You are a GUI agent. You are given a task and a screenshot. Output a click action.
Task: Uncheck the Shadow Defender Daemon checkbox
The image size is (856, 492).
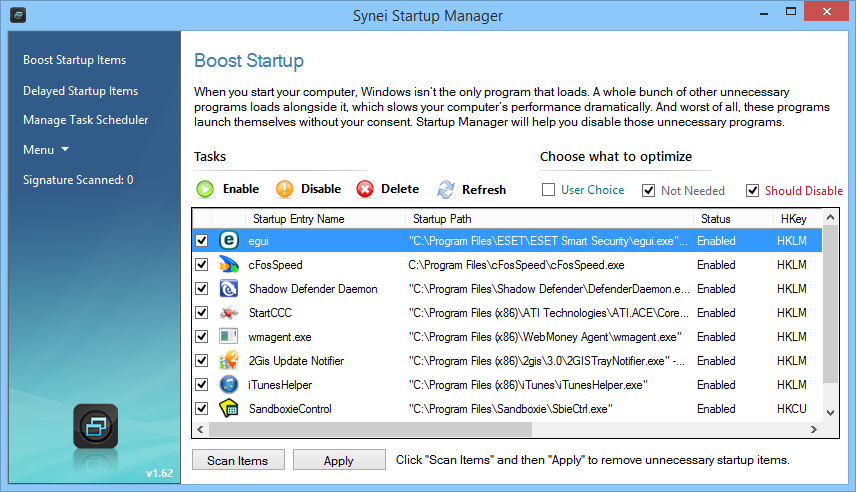click(201, 288)
